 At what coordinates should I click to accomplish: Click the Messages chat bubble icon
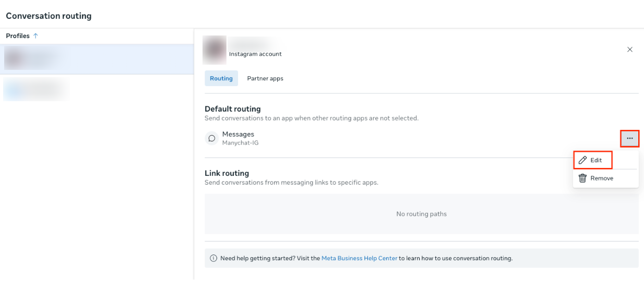212,138
